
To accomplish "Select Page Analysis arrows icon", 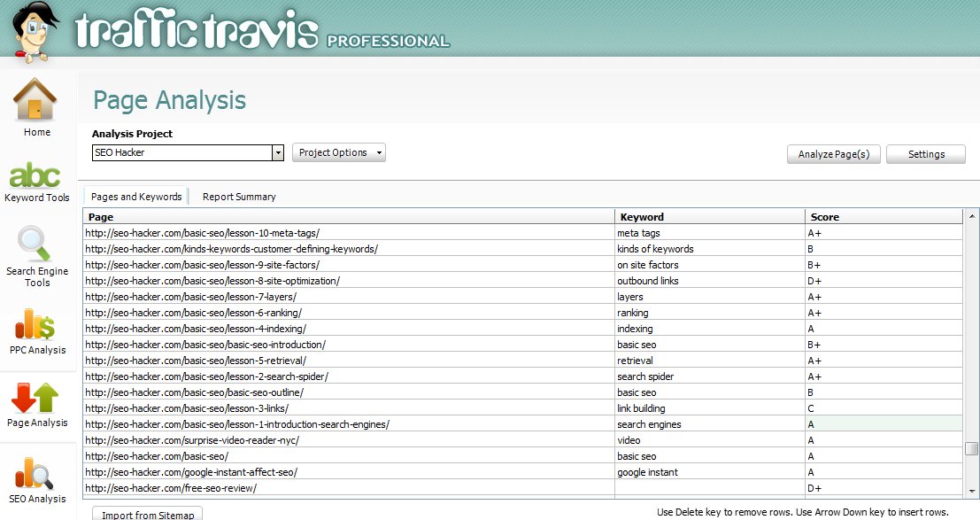I will click(x=36, y=397).
